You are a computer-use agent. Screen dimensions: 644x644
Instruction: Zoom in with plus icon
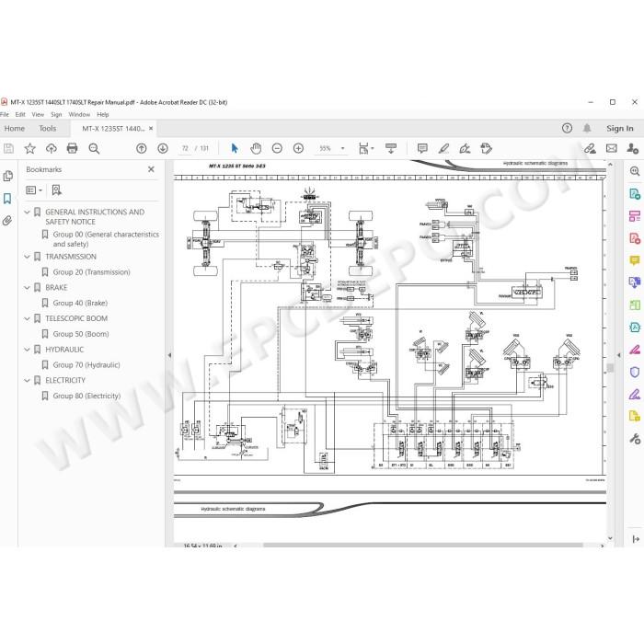(x=299, y=148)
